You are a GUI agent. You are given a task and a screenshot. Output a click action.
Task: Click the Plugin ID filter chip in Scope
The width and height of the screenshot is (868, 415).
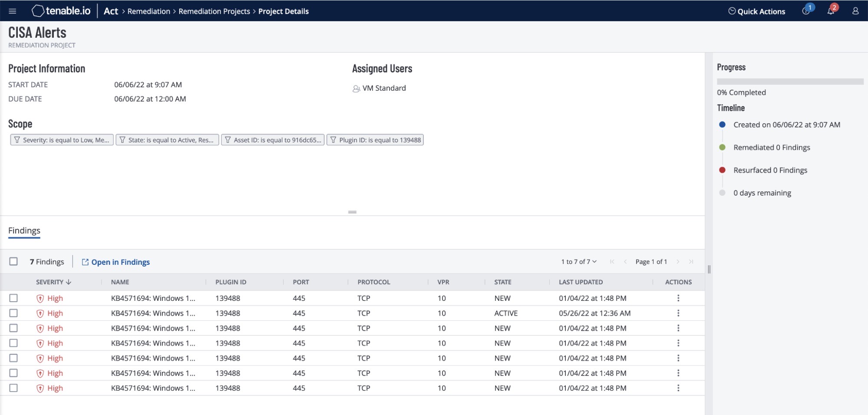(x=375, y=140)
